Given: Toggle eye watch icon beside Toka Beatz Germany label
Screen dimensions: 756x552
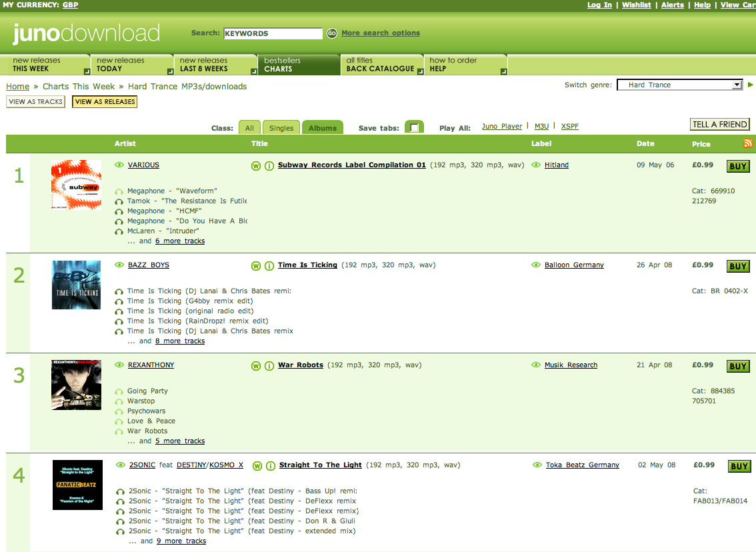Looking at the screenshot, I should (537, 465).
